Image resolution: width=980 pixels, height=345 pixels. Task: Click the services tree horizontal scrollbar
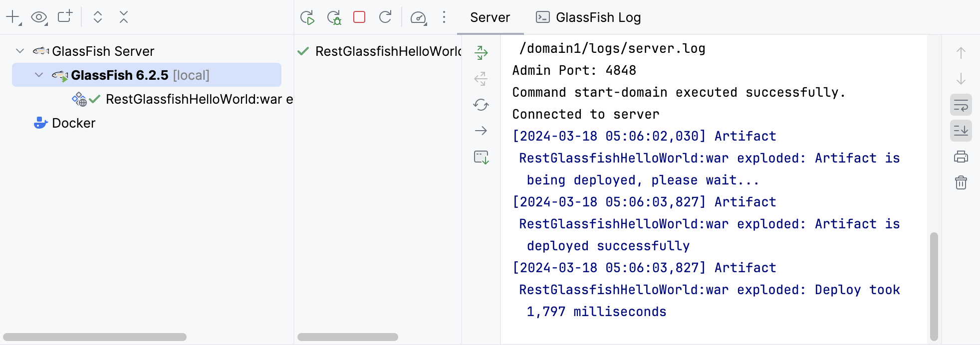95,337
